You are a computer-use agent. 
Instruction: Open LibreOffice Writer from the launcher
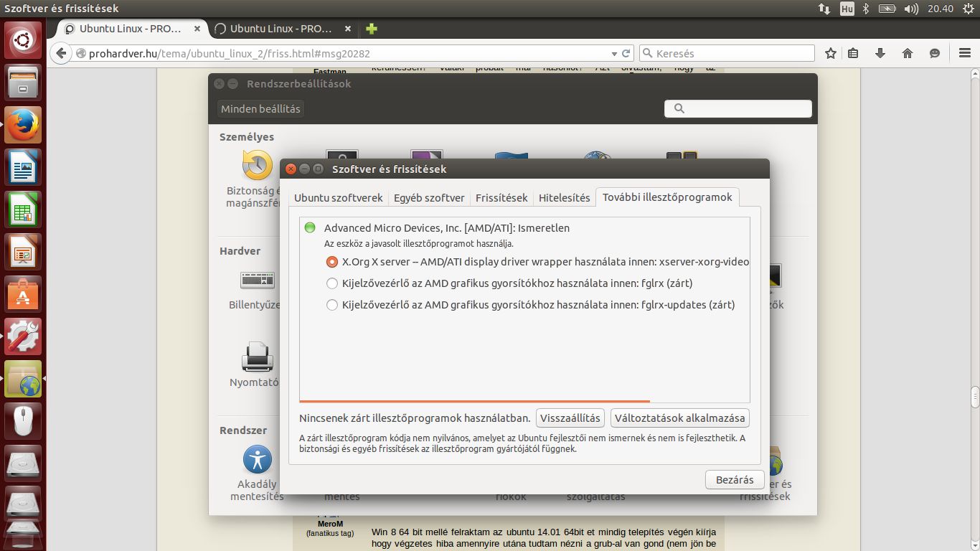click(23, 167)
